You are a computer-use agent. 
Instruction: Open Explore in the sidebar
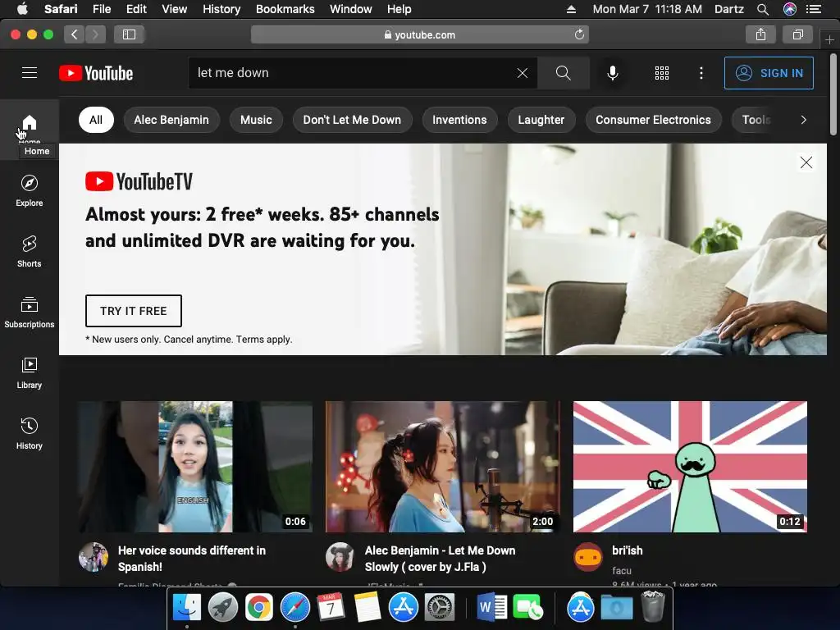[x=30, y=190]
